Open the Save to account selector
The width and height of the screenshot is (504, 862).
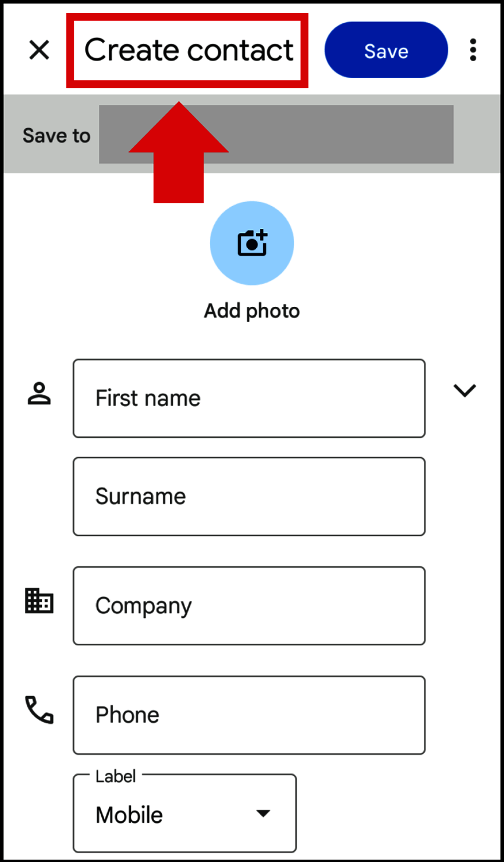click(276, 135)
